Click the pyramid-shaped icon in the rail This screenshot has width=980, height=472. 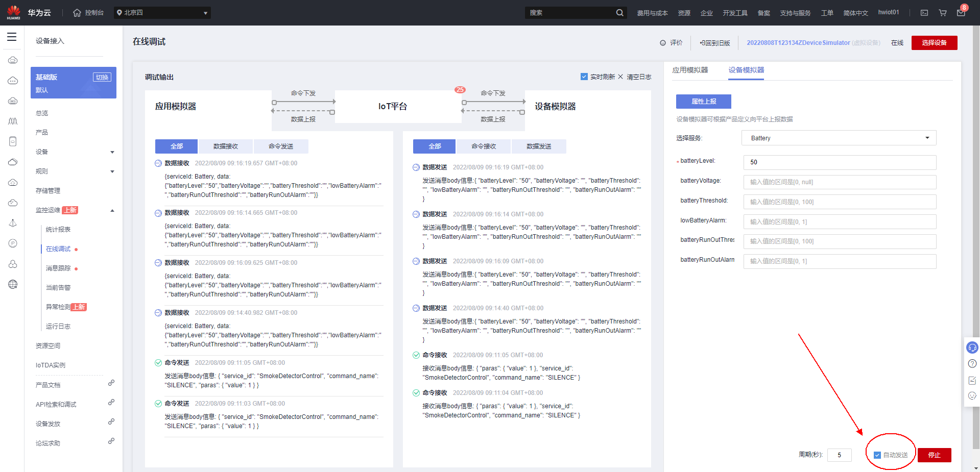(13, 223)
